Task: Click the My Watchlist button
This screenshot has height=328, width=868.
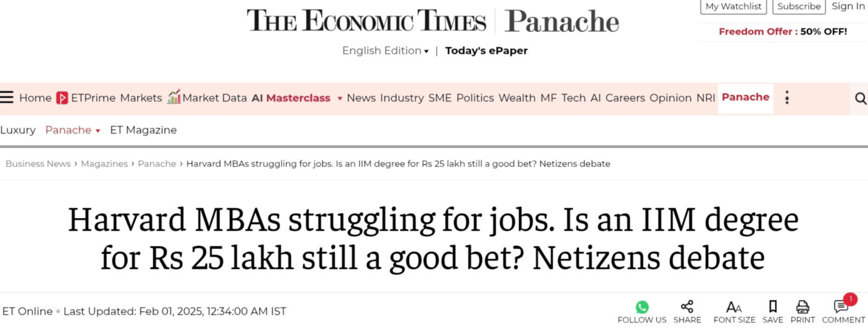Action: 733,6
